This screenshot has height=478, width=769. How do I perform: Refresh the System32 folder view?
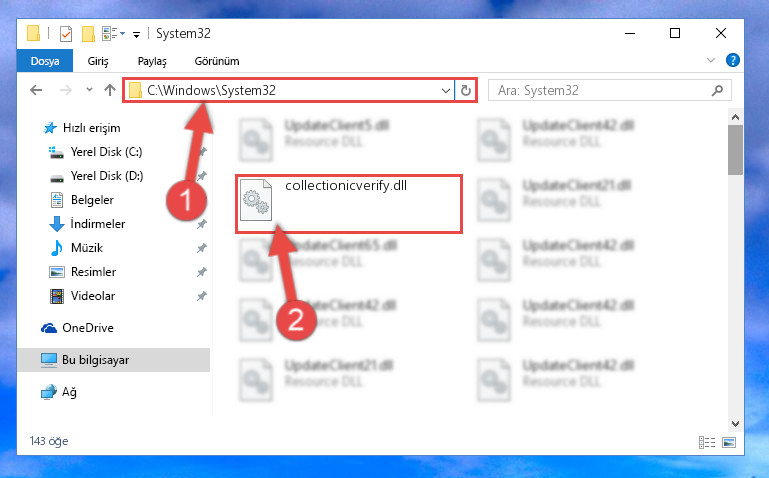[x=465, y=90]
